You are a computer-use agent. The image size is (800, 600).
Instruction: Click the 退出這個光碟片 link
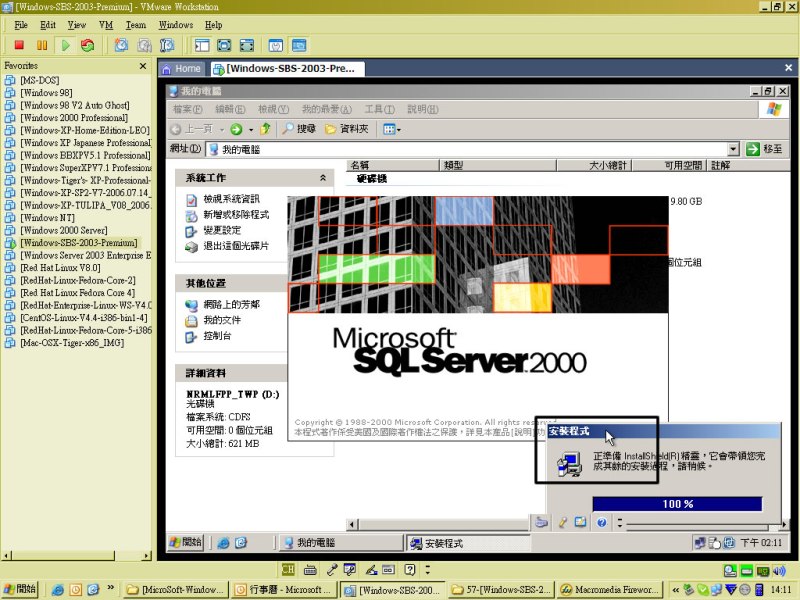pyautogui.click(x=236, y=246)
